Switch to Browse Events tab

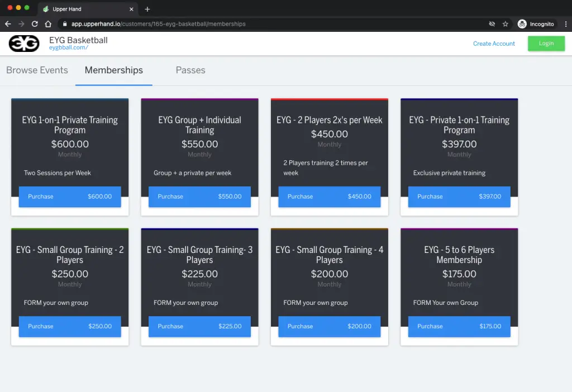coord(37,70)
